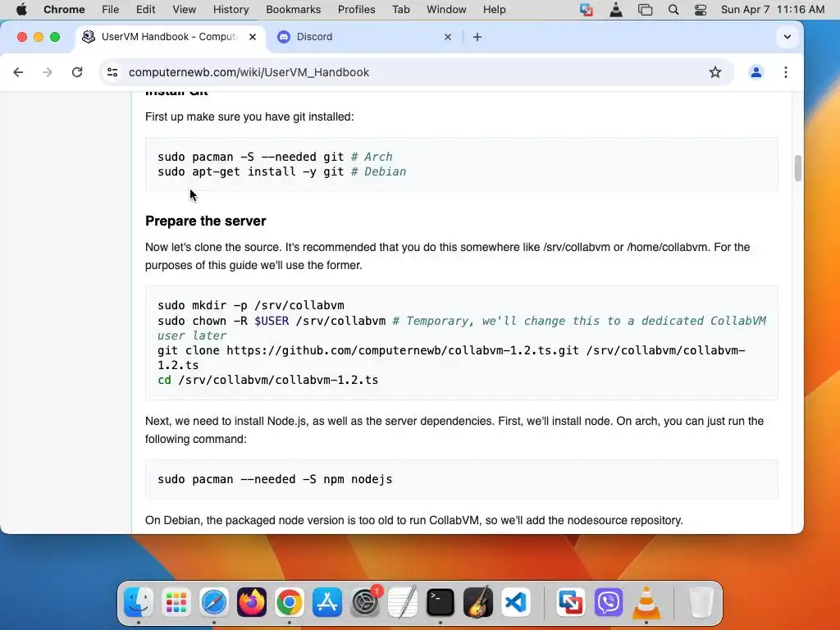The image size is (840, 630).
Task: Open App Store from the dock
Action: click(x=327, y=602)
